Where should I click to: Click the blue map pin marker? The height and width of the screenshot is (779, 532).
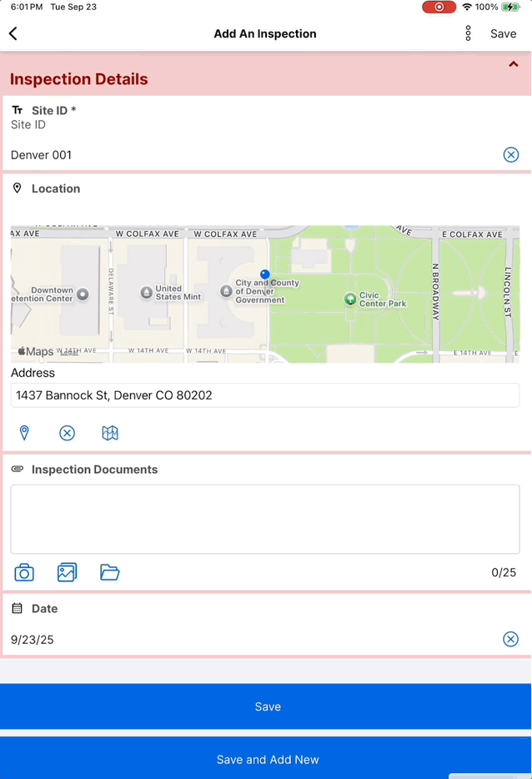pyautogui.click(x=265, y=274)
